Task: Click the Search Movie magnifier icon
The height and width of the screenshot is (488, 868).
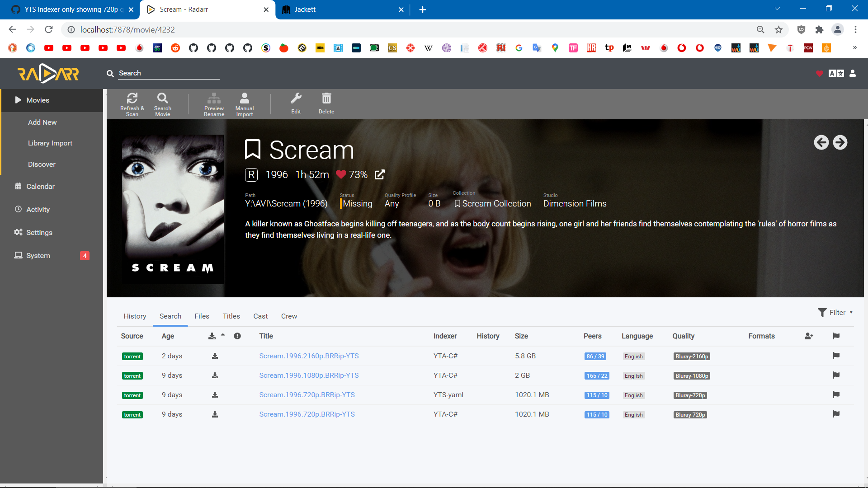Action: tap(162, 99)
